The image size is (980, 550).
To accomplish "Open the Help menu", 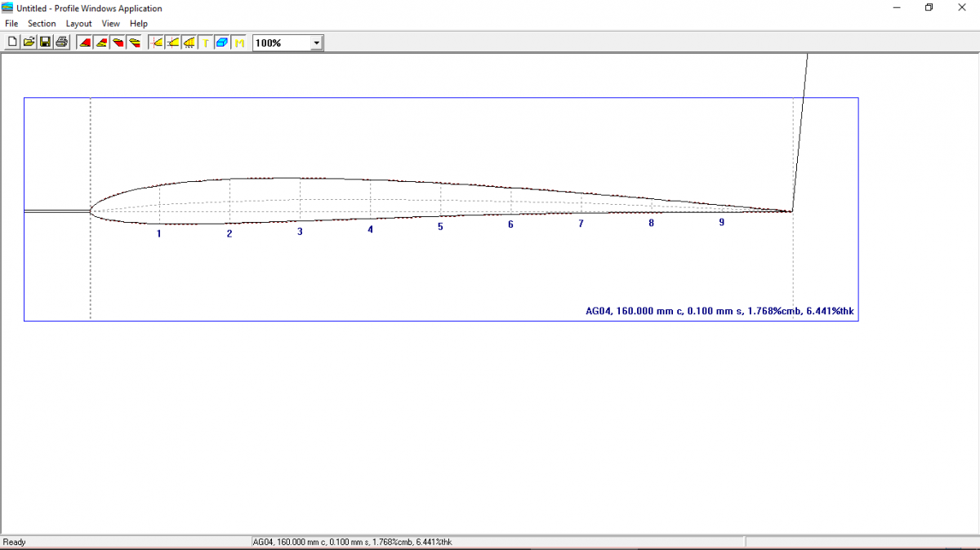I will [139, 24].
